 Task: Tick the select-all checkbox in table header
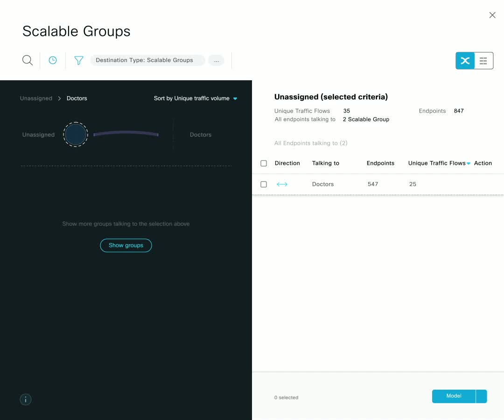click(264, 163)
